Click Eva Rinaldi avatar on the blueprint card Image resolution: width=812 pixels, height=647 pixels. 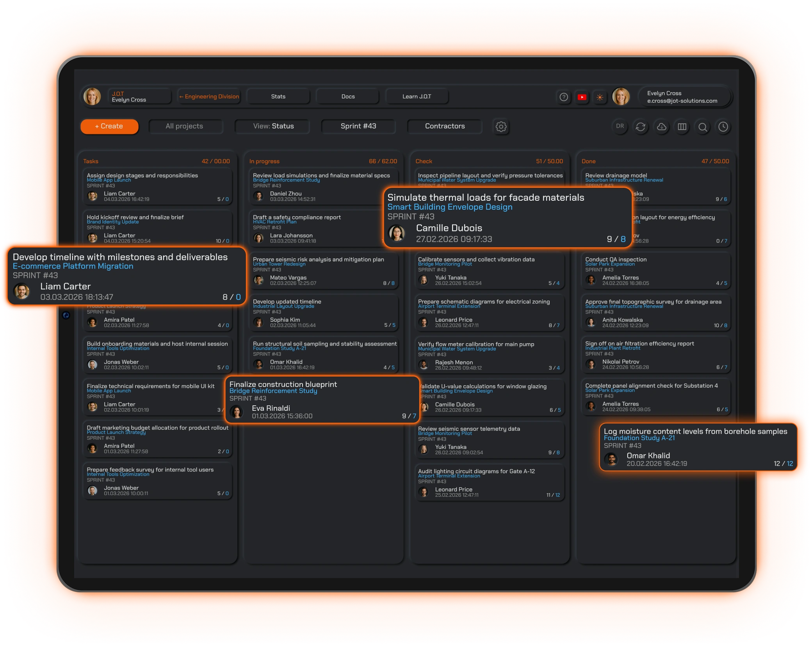coord(237,412)
